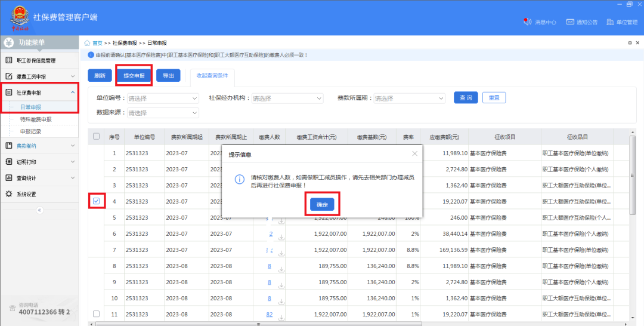Expand the 费款缴纳 menu chevron
The image size is (644, 326).
pyautogui.click(x=73, y=145)
